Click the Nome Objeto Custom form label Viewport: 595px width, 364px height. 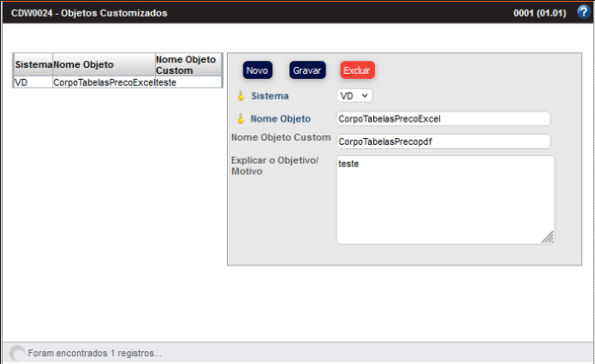[x=281, y=137]
